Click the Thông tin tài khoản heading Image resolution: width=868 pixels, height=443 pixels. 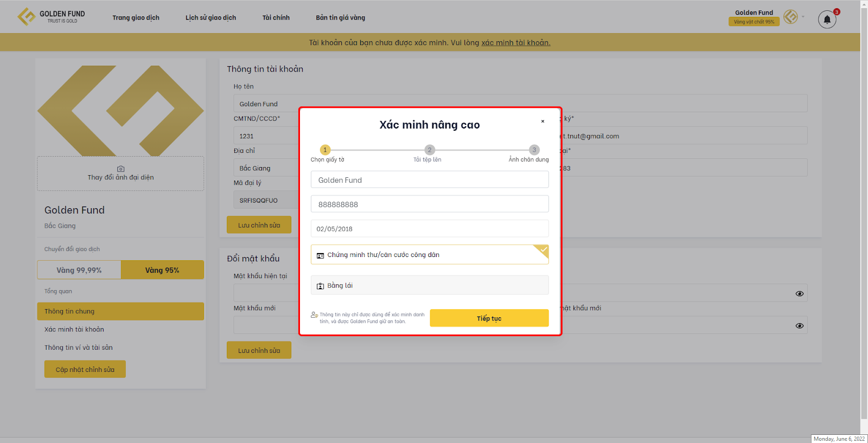pos(265,69)
